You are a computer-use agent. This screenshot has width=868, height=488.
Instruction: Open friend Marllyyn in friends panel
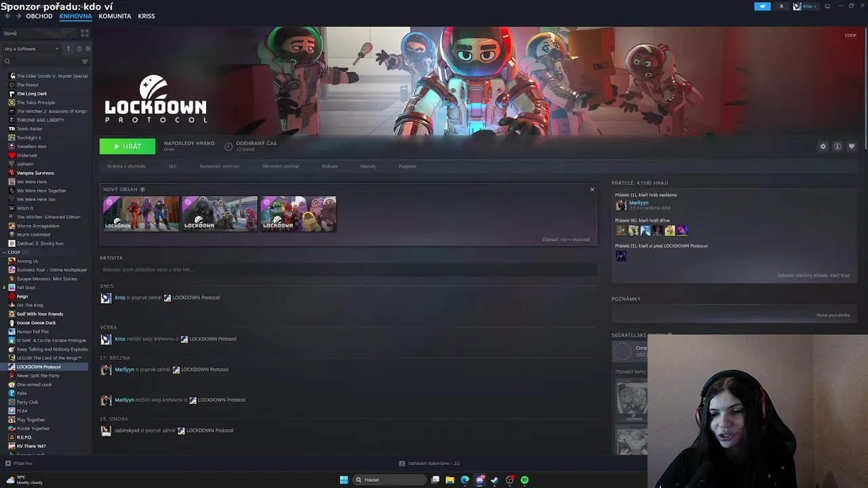coord(639,203)
